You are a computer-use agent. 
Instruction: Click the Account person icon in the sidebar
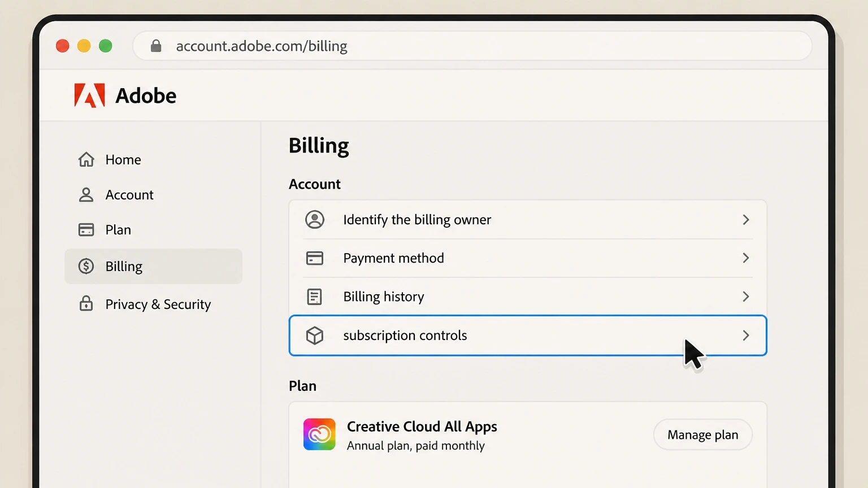pyautogui.click(x=86, y=195)
